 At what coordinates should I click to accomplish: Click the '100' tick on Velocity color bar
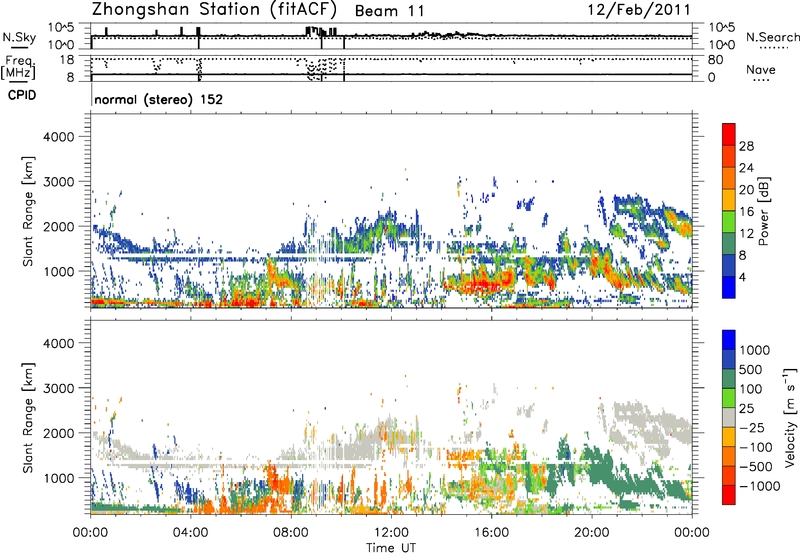(x=751, y=389)
